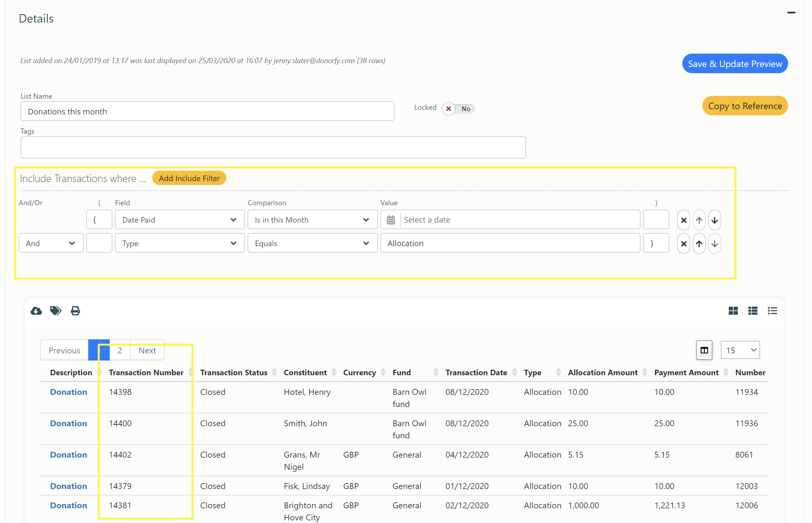
Task: Open Donation link for transaction 14400
Action: pos(69,423)
